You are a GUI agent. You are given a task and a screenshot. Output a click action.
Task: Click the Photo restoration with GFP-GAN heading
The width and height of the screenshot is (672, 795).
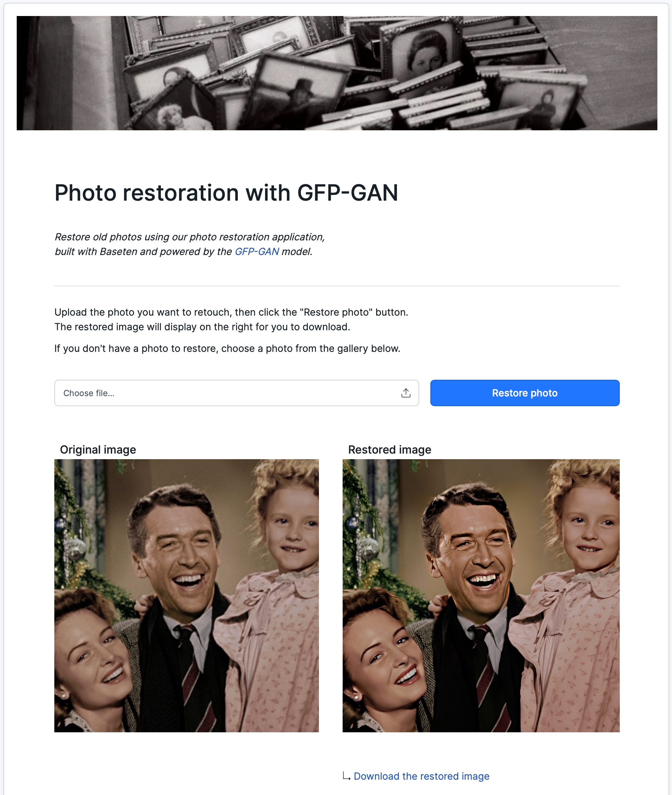pos(226,193)
